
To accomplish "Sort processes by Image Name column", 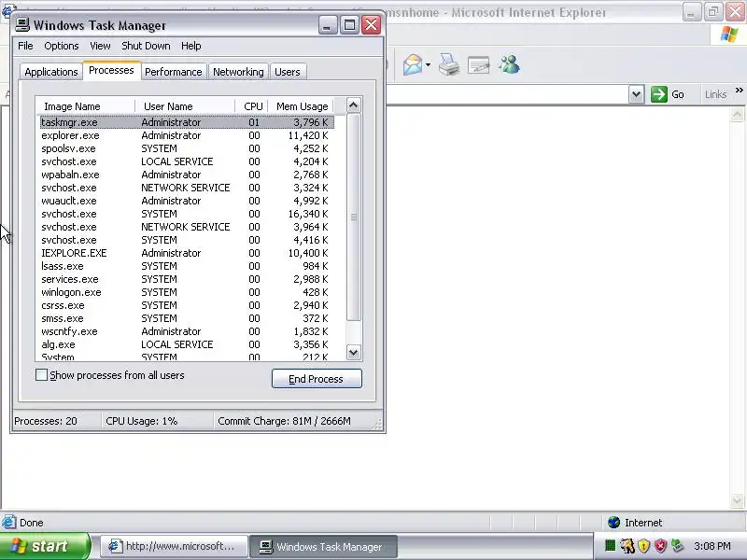I will coord(86,106).
